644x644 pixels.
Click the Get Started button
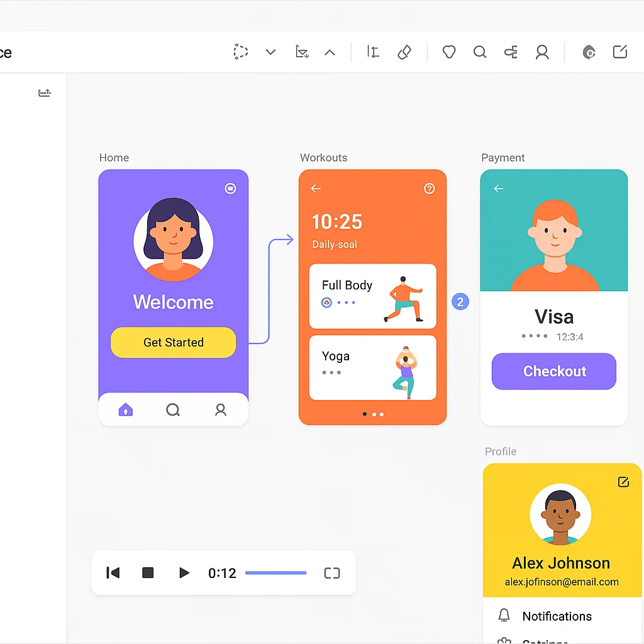point(173,342)
